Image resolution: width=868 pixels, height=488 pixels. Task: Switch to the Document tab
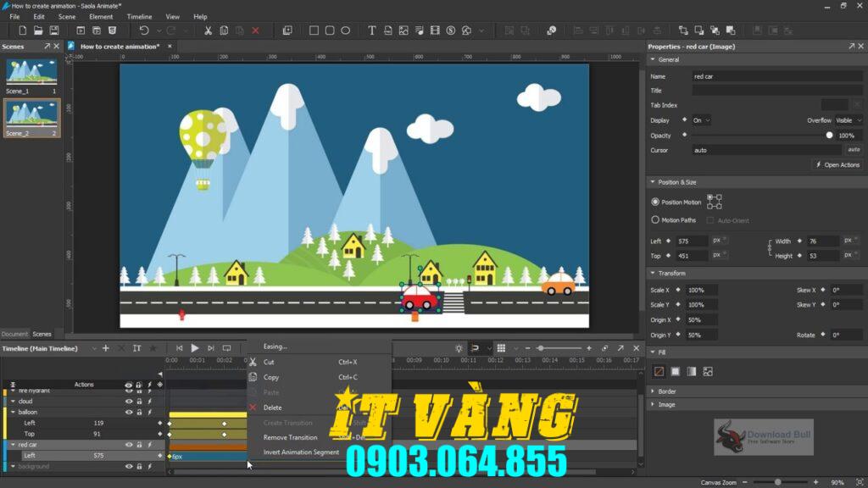[x=14, y=334]
